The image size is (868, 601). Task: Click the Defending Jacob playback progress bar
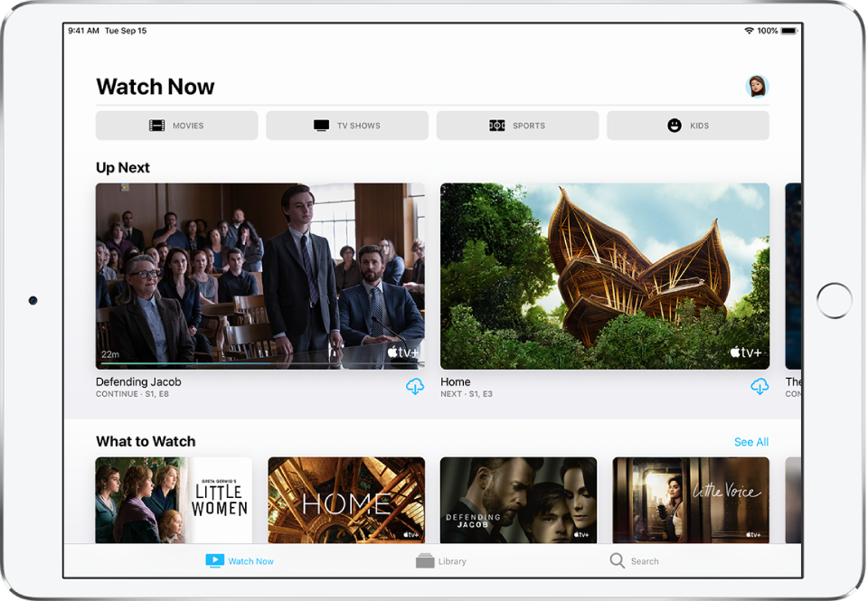[260, 363]
